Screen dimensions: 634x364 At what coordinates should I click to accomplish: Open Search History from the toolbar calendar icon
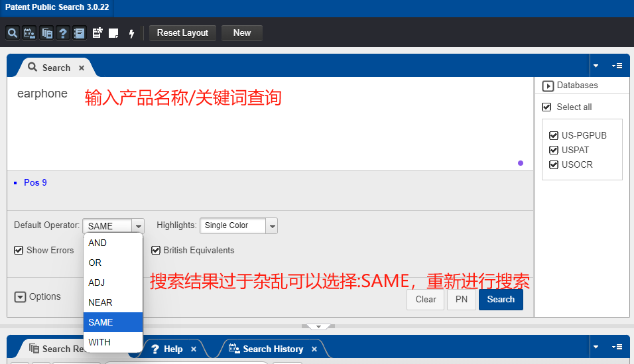[x=29, y=32]
